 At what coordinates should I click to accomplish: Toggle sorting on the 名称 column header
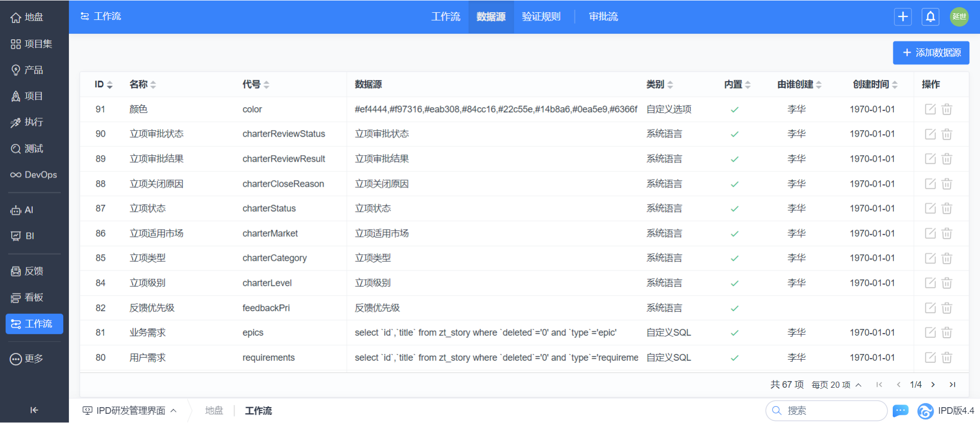tap(142, 85)
